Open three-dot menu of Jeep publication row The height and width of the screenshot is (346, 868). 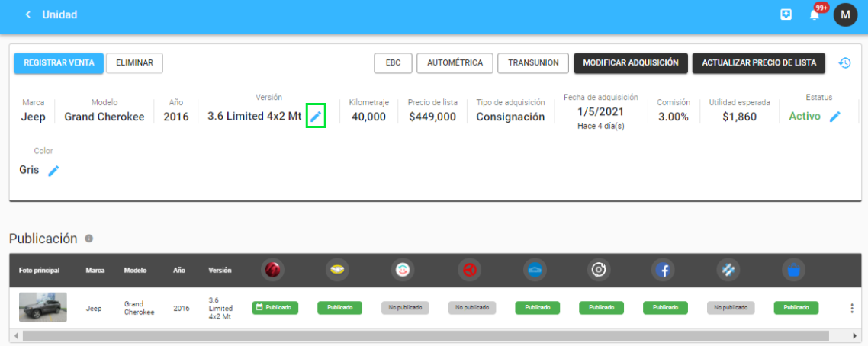[x=852, y=308]
